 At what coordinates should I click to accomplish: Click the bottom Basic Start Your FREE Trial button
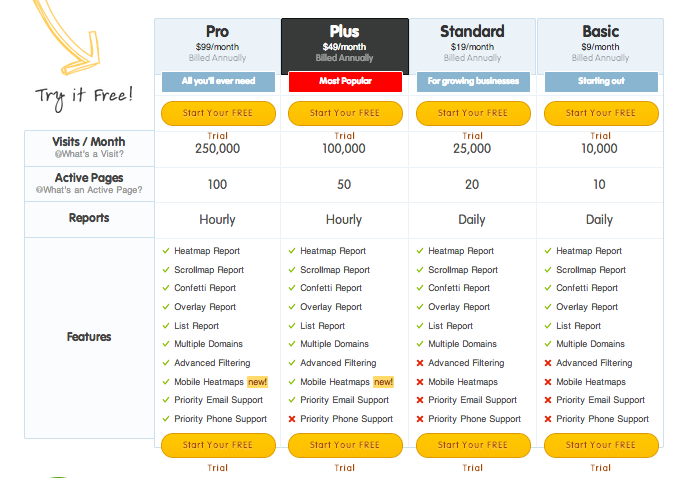[601, 445]
